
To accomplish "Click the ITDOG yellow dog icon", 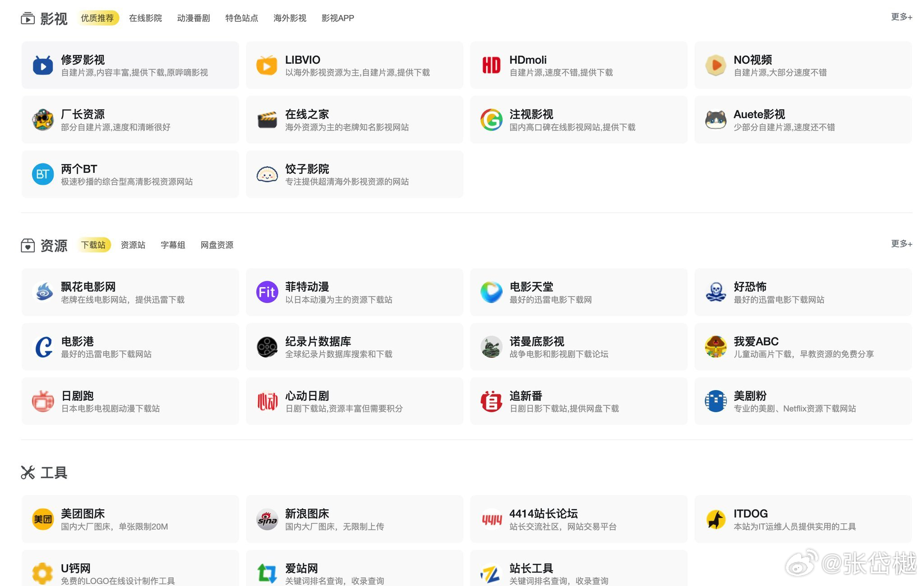I will [716, 519].
